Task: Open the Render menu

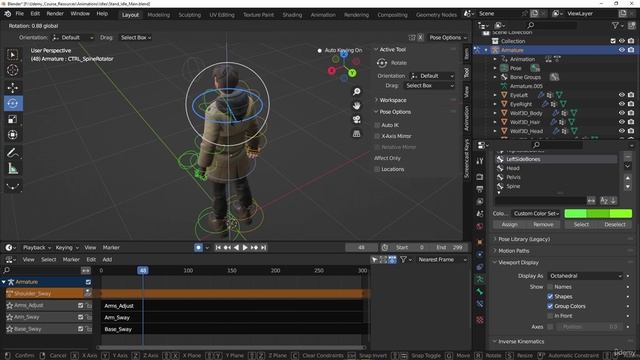Action: (55, 13)
